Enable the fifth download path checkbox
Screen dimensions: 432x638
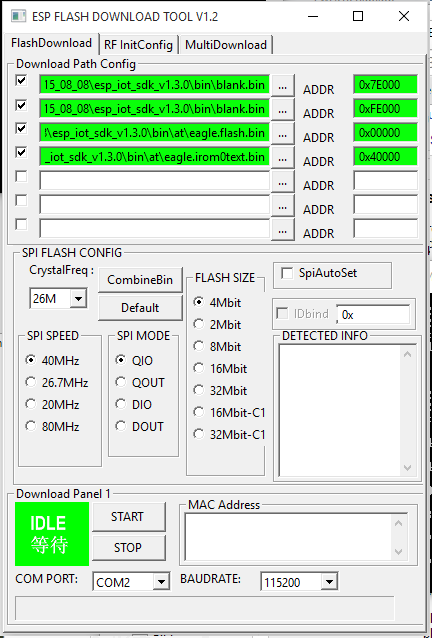[x=21, y=176]
